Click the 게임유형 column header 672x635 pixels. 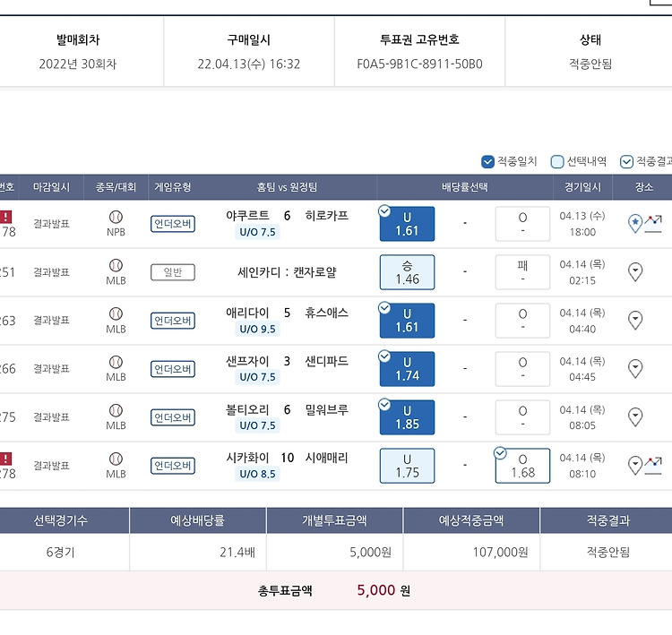pos(173,187)
